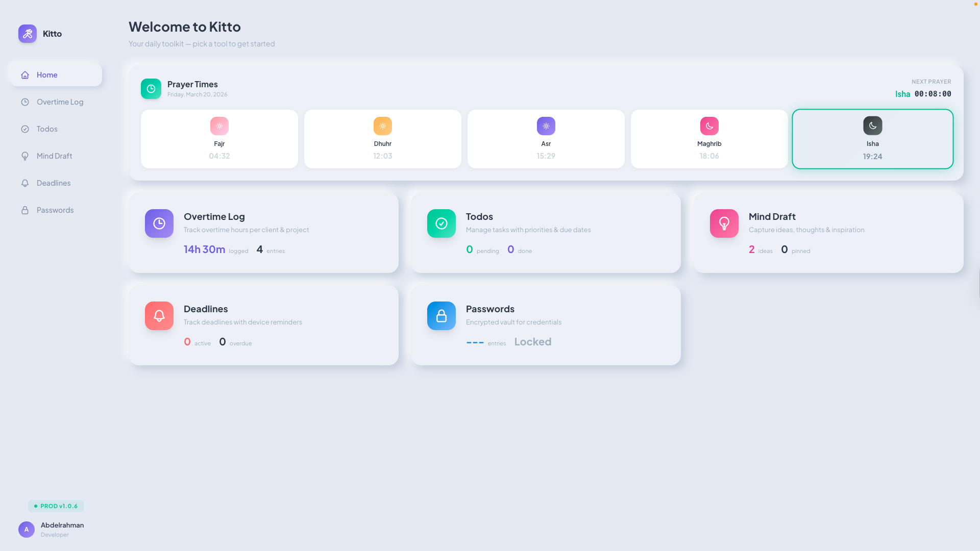
Task: Click the highlighted Isha prayer card
Action: click(x=872, y=138)
